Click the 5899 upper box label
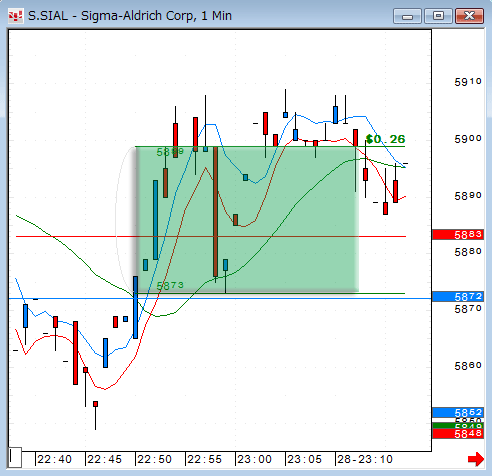The image size is (492, 476). 170,152
